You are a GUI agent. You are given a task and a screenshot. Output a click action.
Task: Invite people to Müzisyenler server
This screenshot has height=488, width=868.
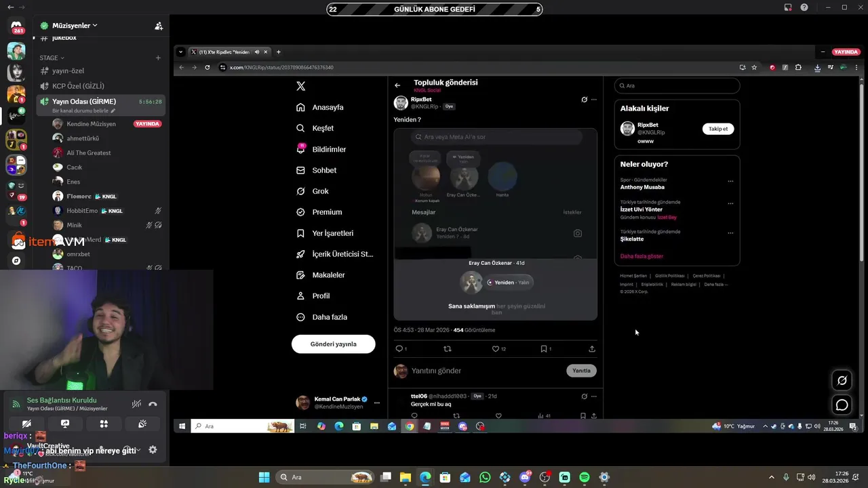159,26
